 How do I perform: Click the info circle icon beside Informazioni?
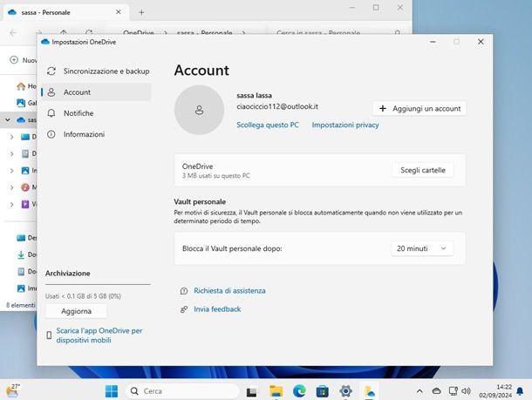point(51,134)
